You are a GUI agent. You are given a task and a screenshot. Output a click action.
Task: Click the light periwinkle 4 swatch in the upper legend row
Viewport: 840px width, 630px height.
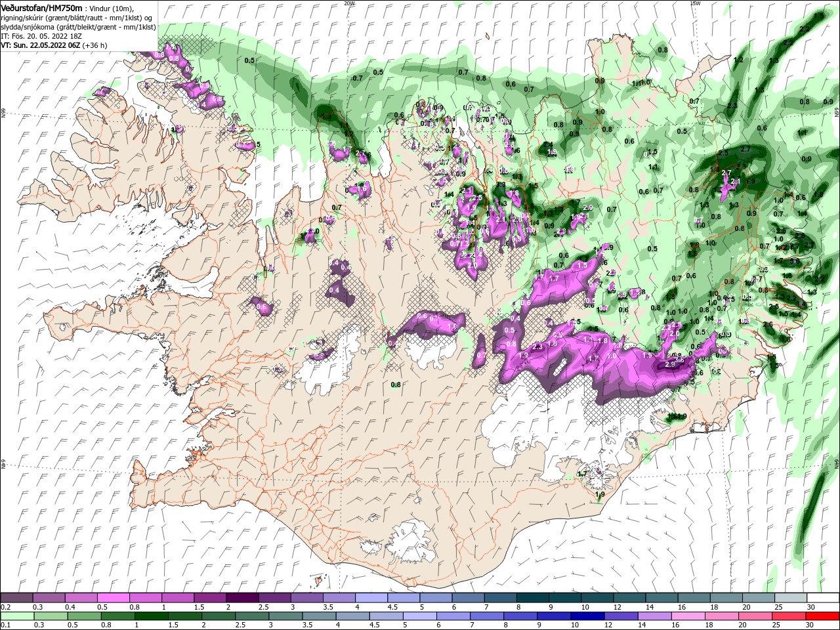[370, 598]
